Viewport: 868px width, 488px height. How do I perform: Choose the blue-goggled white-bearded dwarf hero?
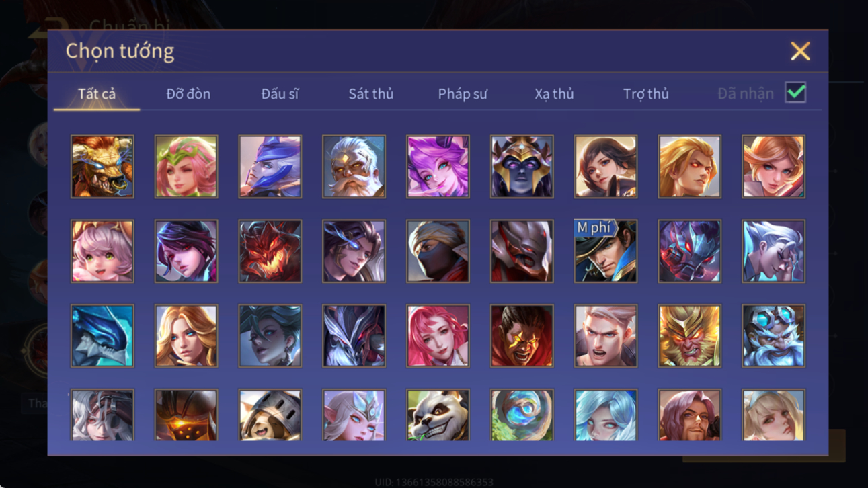773,336
